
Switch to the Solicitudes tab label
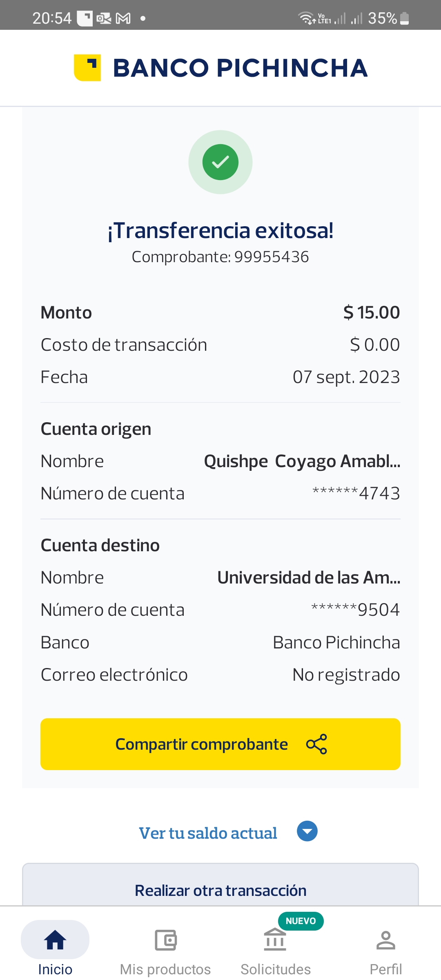point(276,969)
